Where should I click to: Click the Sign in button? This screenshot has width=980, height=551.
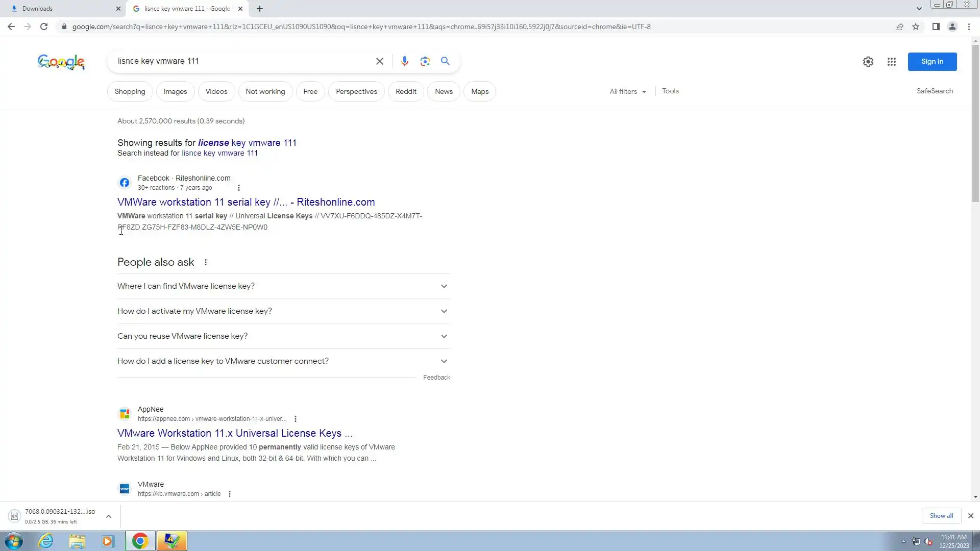pos(932,62)
